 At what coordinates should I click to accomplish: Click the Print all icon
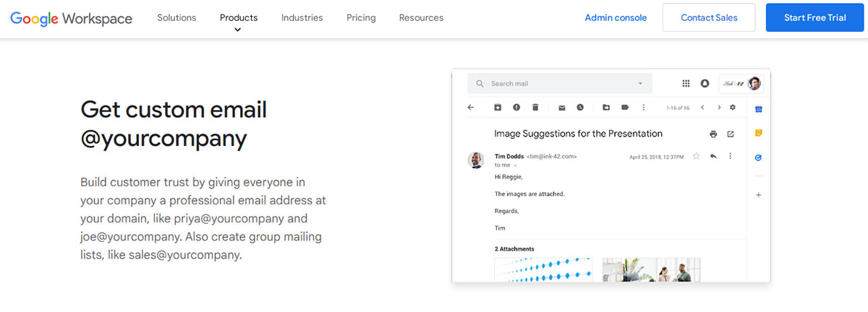pyautogui.click(x=713, y=134)
